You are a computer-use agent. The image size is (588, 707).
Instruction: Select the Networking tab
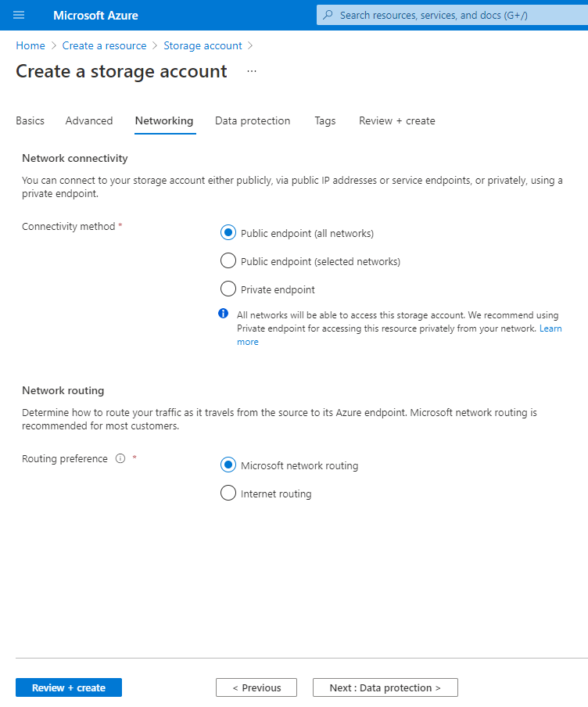click(x=164, y=121)
